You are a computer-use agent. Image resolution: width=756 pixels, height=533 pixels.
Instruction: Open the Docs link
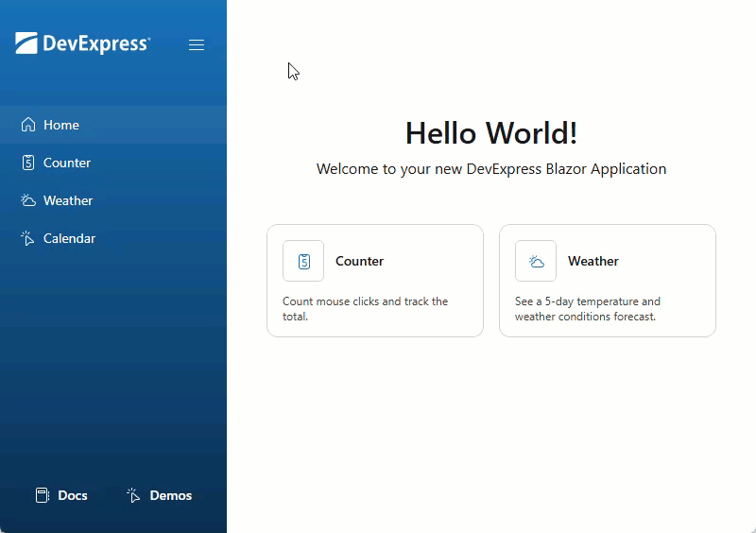(61, 495)
